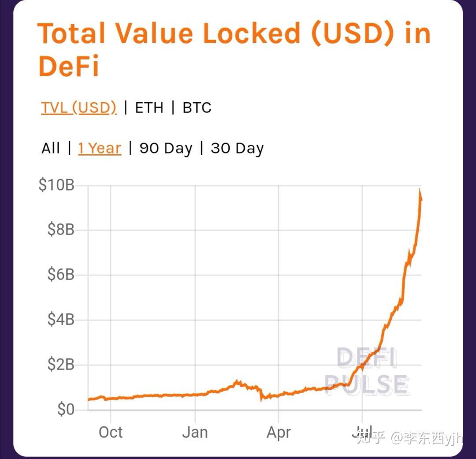Click the $2B gridline label
This screenshot has width=476, height=459.
point(61,364)
